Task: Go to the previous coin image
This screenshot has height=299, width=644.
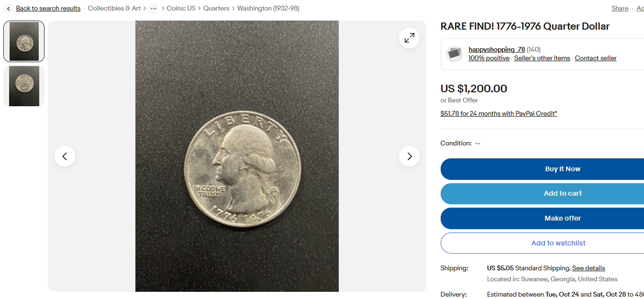Action: pos(65,156)
